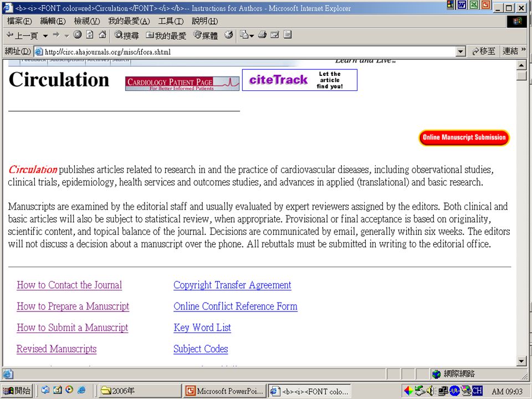
Task: Open the 搜尋 search toolbar button
Action: [126, 35]
